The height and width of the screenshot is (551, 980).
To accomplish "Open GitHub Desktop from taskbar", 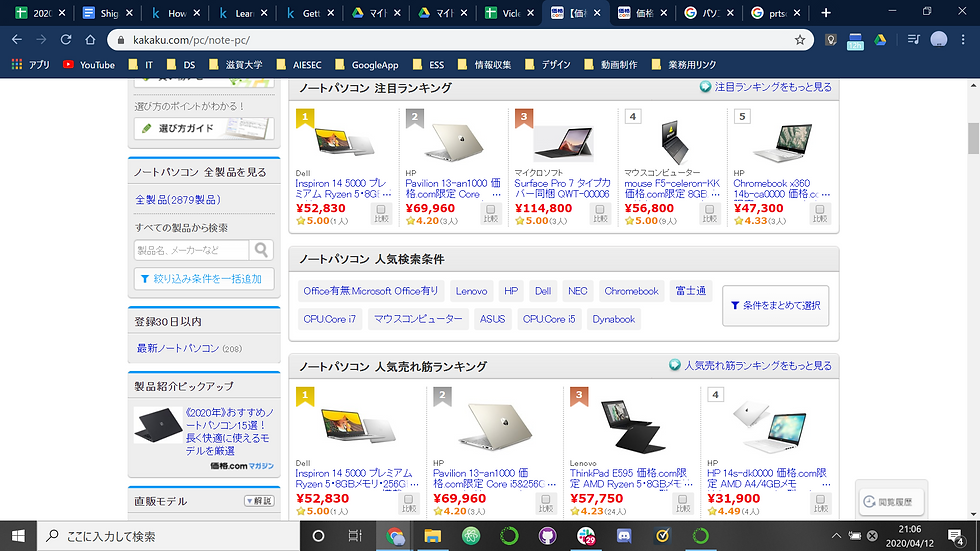I will 548,536.
